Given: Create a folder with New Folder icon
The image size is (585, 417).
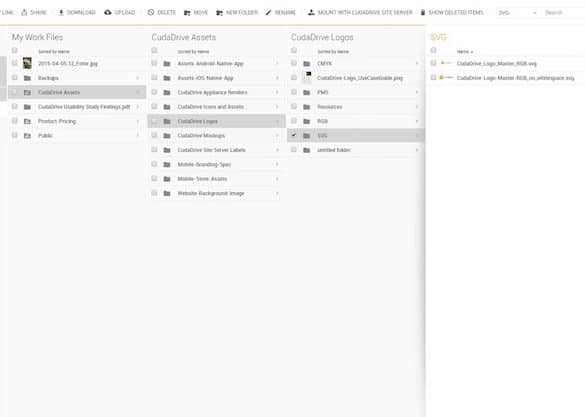Looking at the screenshot, I should [219, 13].
